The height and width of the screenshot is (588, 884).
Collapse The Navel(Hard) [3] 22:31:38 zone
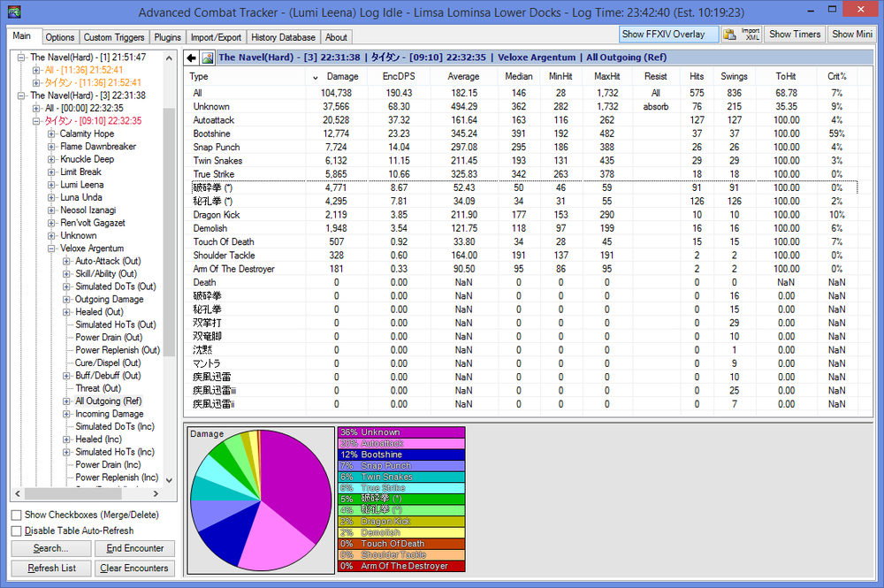pyautogui.click(x=21, y=95)
